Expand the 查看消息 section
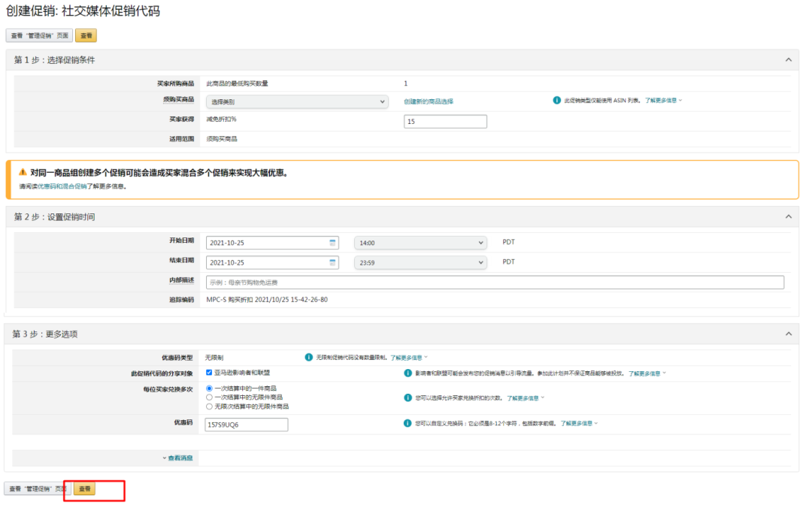The image size is (812, 505). [177, 458]
